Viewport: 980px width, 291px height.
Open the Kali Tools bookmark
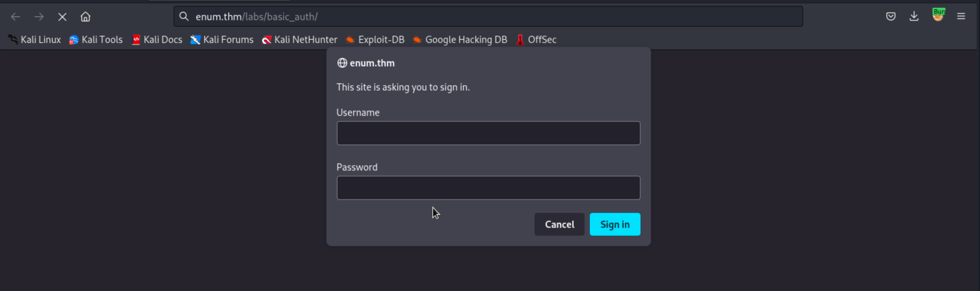click(96, 40)
